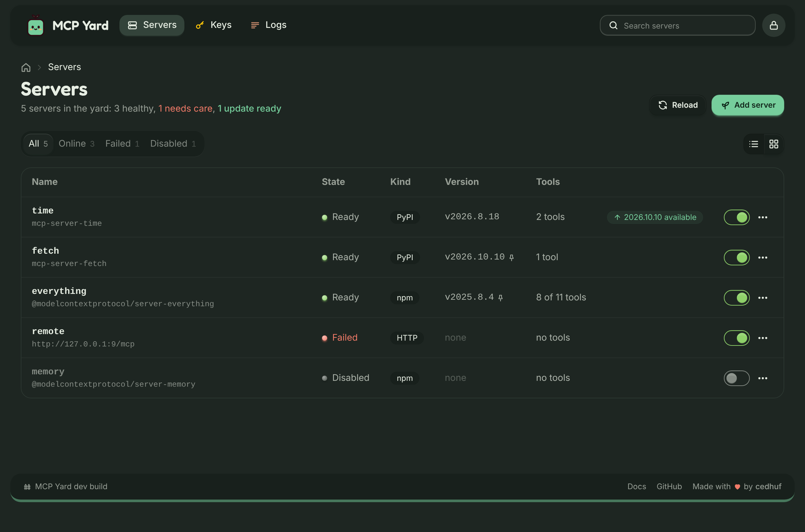Click the MCP Yard mascot logo

pos(36,25)
